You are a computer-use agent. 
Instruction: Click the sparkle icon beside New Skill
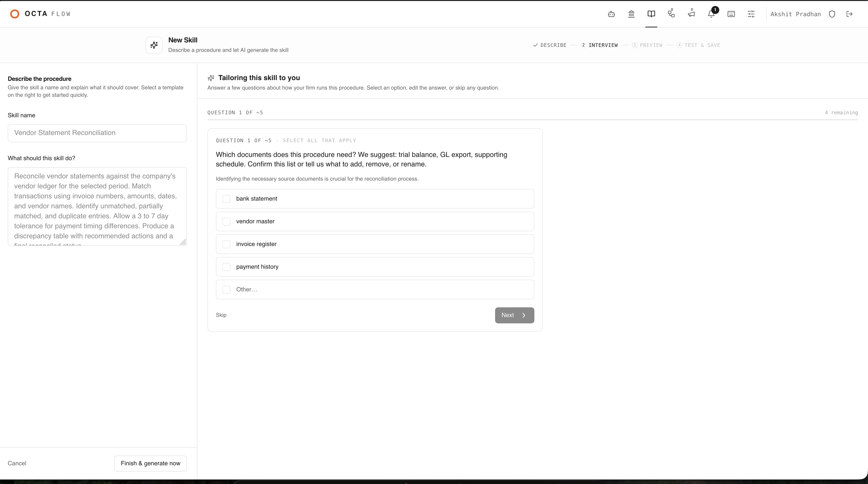[154, 45]
